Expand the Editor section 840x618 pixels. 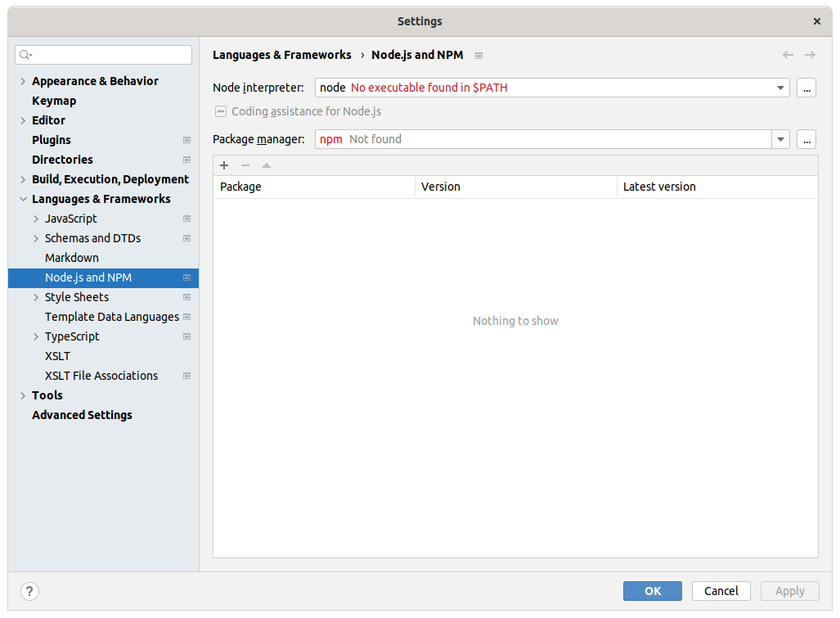click(23, 120)
